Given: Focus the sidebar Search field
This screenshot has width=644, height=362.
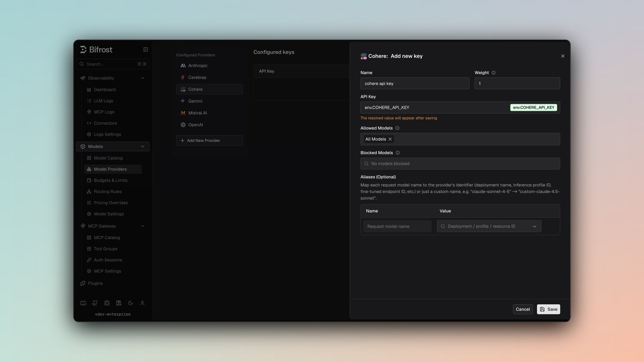Looking at the screenshot, I should coord(113,64).
